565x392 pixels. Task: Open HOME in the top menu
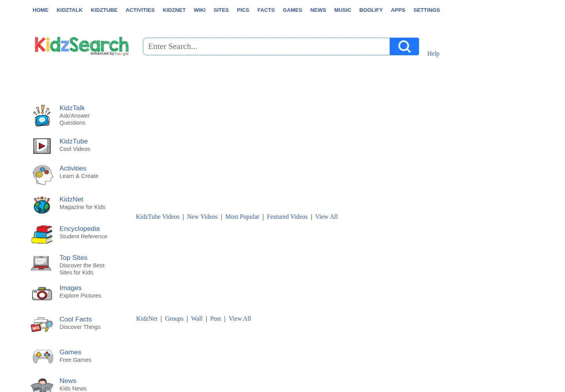(x=40, y=10)
